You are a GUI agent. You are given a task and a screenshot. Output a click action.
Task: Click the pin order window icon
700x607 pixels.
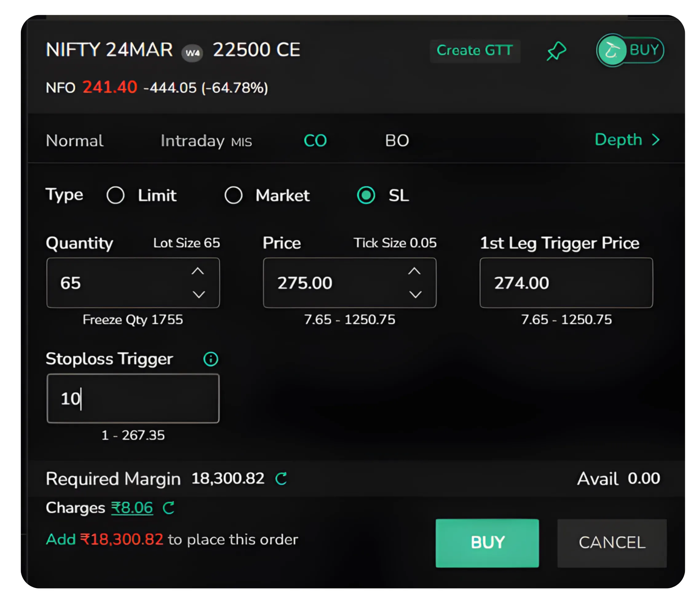tap(556, 51)
